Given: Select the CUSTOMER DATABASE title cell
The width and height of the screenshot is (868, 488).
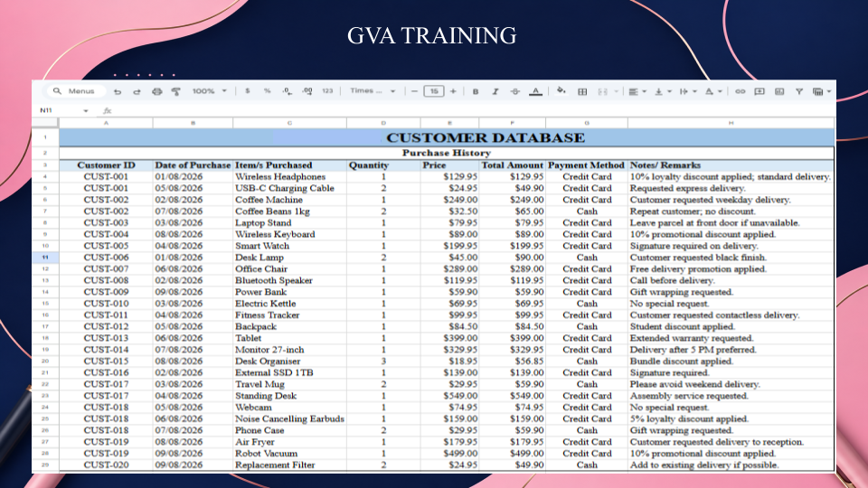Looking at the screenshot, I should 447,137.
